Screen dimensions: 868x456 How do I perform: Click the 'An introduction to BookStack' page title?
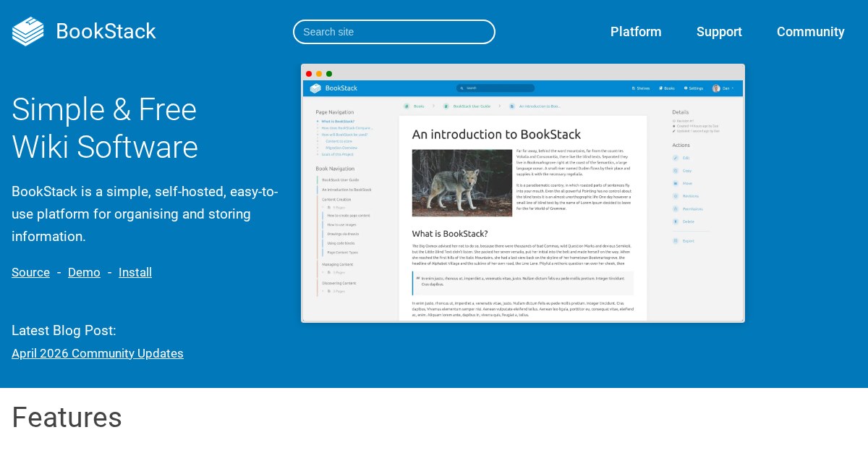496,135
